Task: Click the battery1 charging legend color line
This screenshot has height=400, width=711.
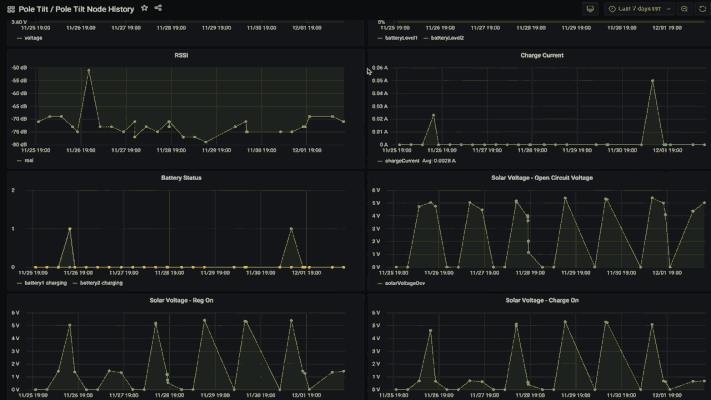Action: click(x=19, y=283)
